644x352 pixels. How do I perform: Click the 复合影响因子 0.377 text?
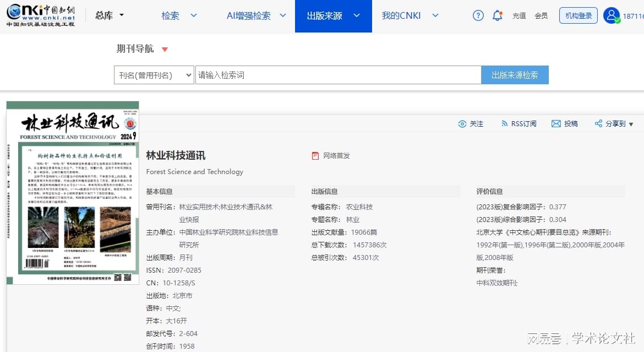(x=521, y=207)
